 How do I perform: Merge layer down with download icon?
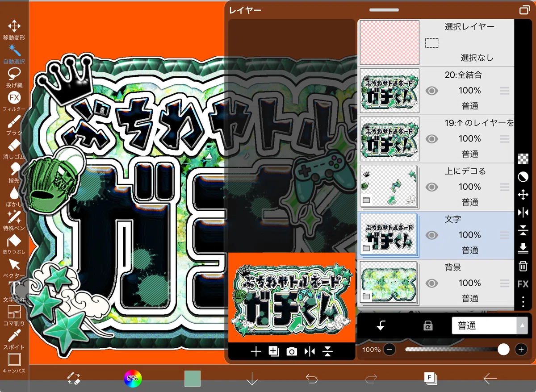pos(523,248)
